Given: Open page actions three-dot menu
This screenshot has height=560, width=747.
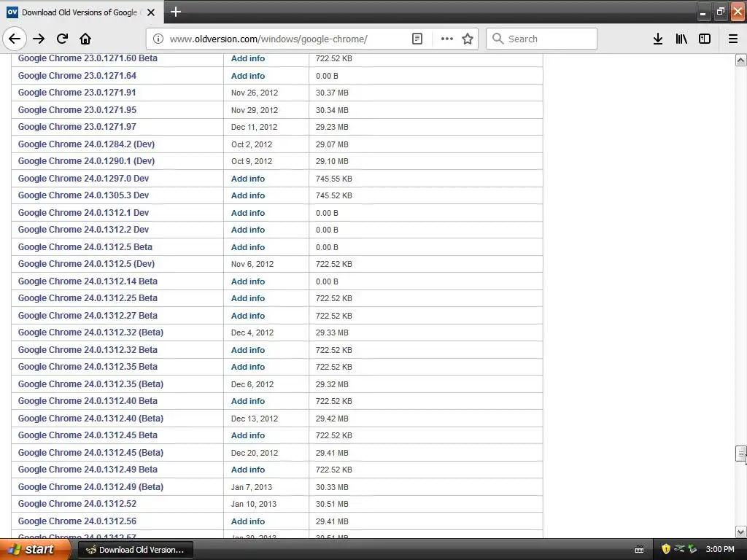Looking at the screenshot, I should (x=447, y=39).
